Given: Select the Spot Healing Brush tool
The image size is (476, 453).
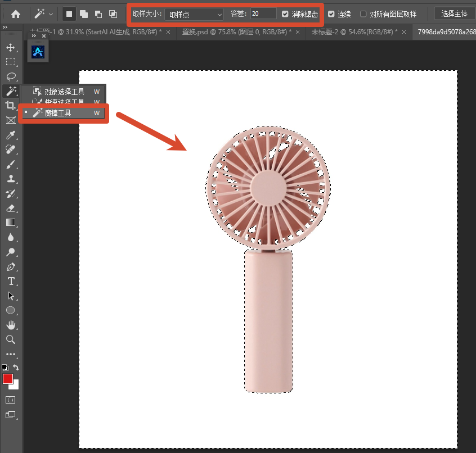Looking at the screenshot, I should point(11,150).
